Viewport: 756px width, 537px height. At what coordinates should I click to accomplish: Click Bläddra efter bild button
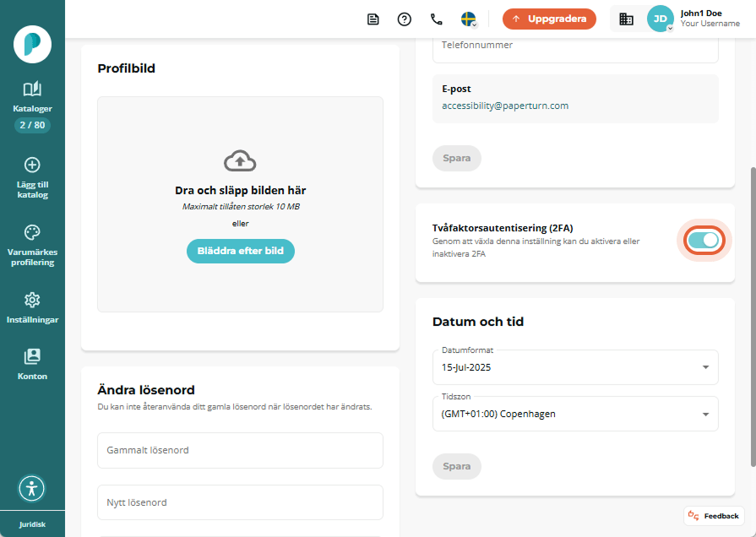pyautogui.click(x=241, y=251)
